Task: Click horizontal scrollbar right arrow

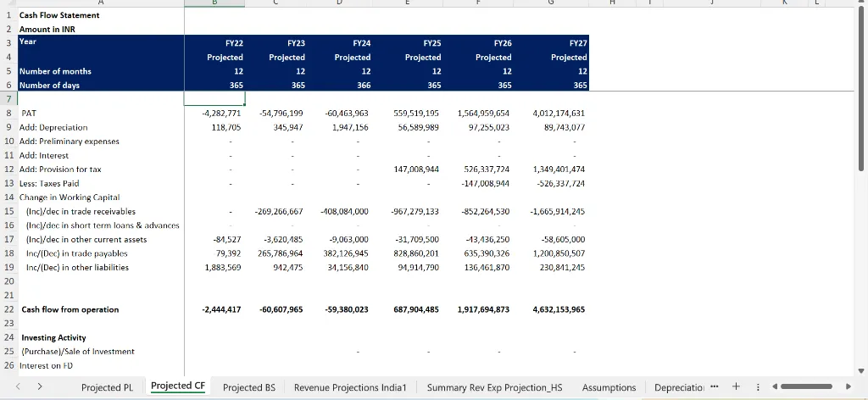Action: 848,387
